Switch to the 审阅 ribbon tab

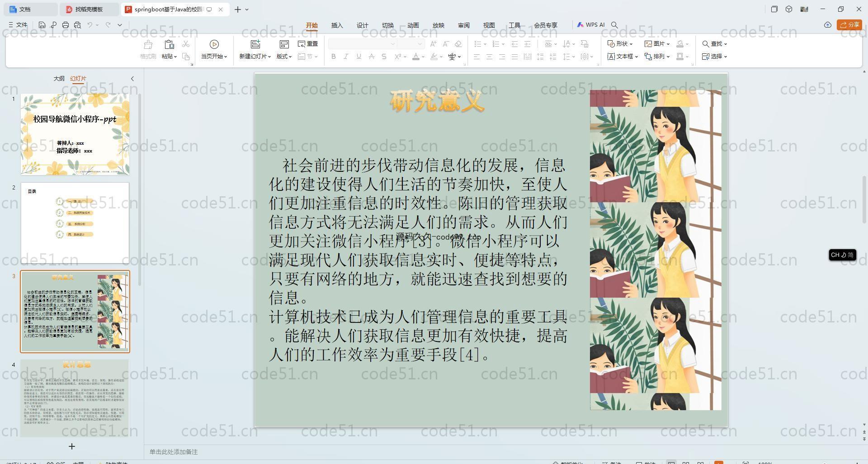[464, 25]
